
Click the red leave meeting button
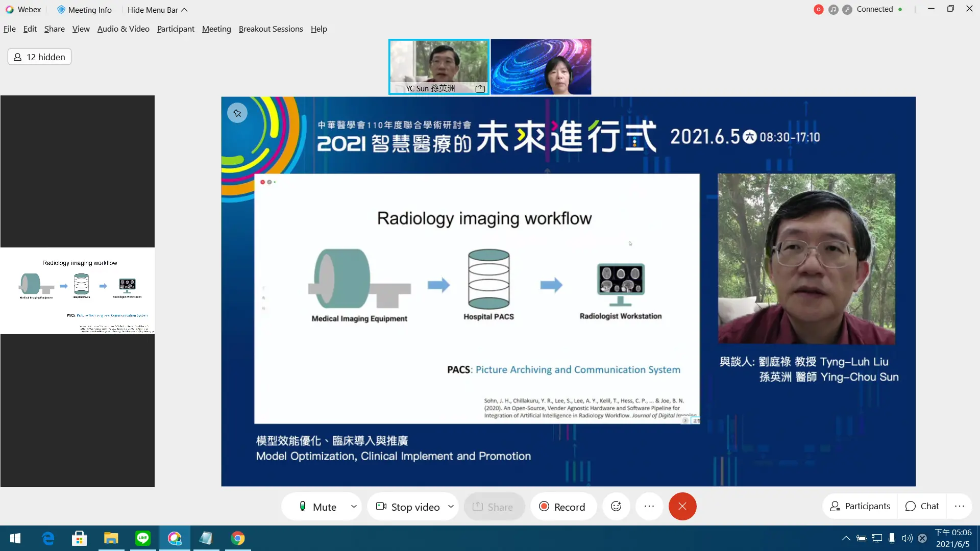(682, 506)
